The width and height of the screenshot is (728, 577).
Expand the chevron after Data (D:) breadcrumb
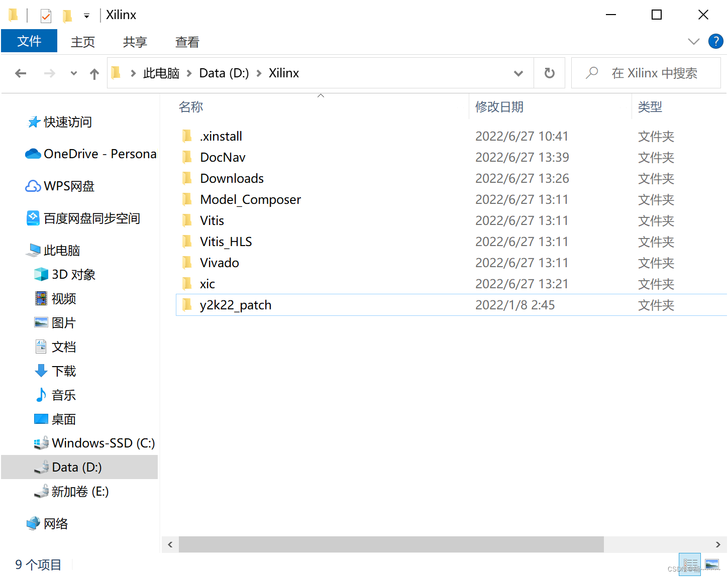point(259,73)
